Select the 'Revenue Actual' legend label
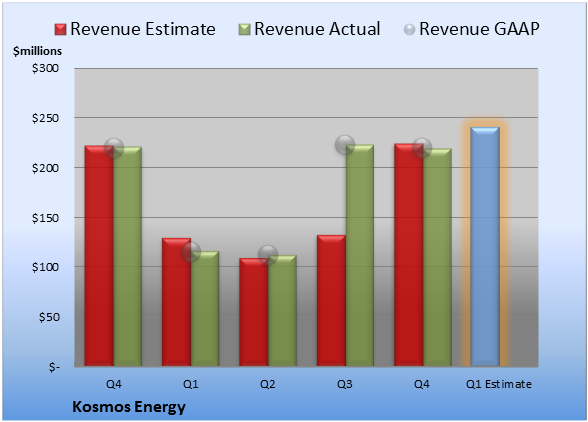 coord(317,29)
